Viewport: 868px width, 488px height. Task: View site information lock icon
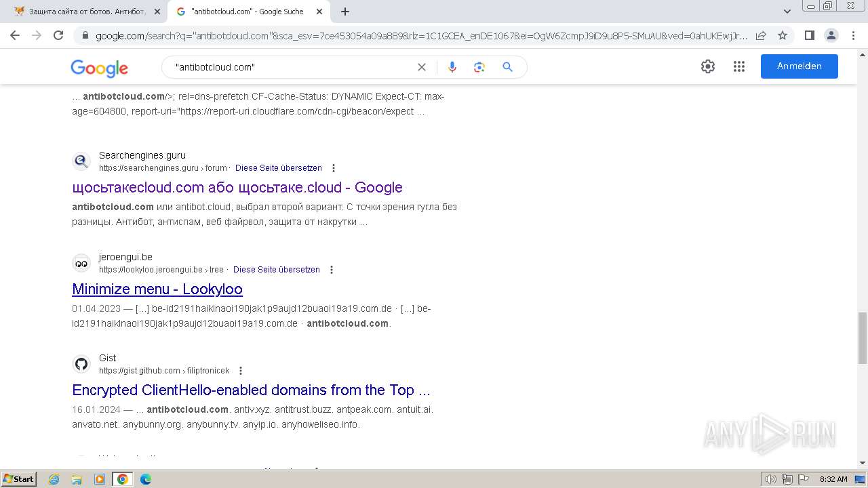coord(85,35)
